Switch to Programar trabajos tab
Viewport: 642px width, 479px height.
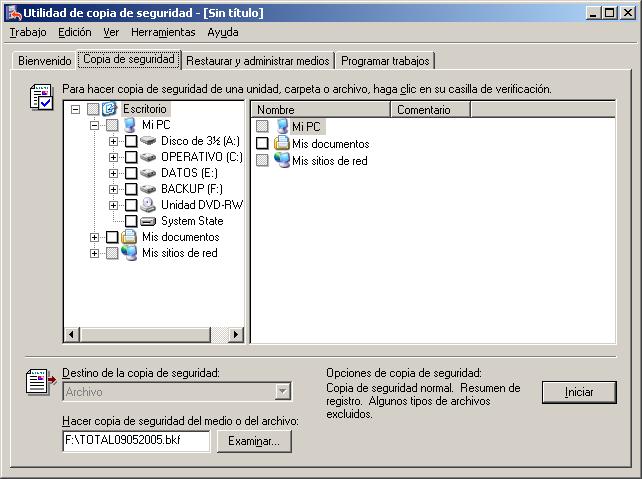point(386,61)
